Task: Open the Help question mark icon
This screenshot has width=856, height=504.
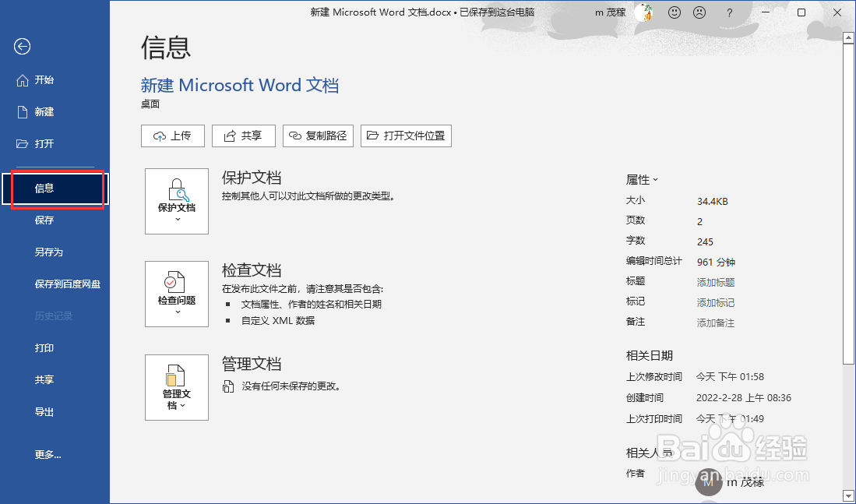Action: coord(731,12)
